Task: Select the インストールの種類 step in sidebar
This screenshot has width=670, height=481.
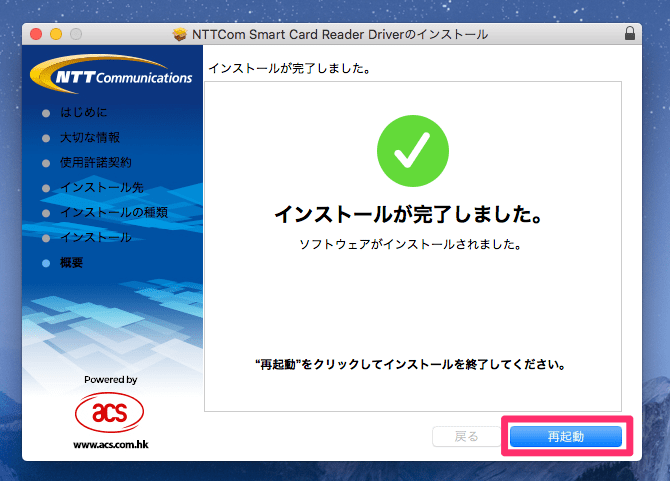Action: (114, 212)
